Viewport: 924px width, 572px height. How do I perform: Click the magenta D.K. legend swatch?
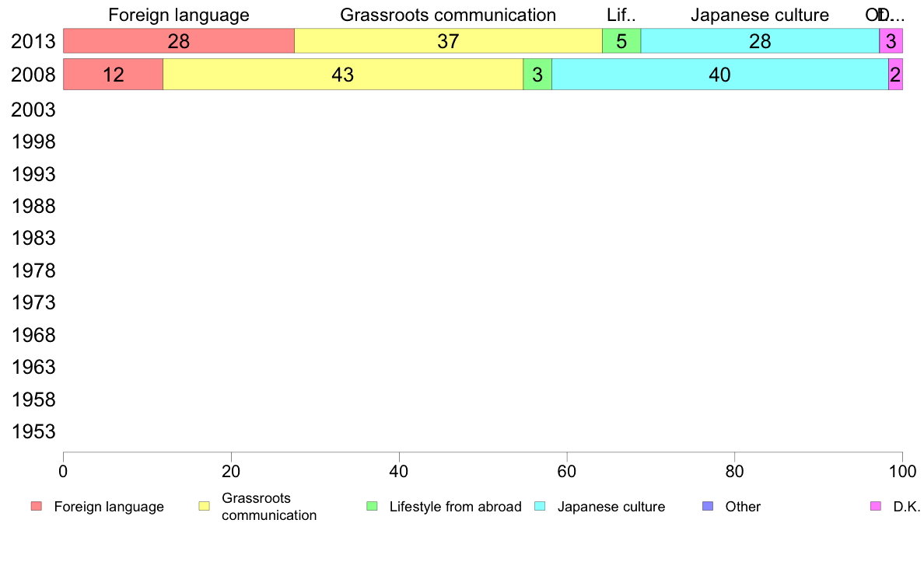coord(876,506)
